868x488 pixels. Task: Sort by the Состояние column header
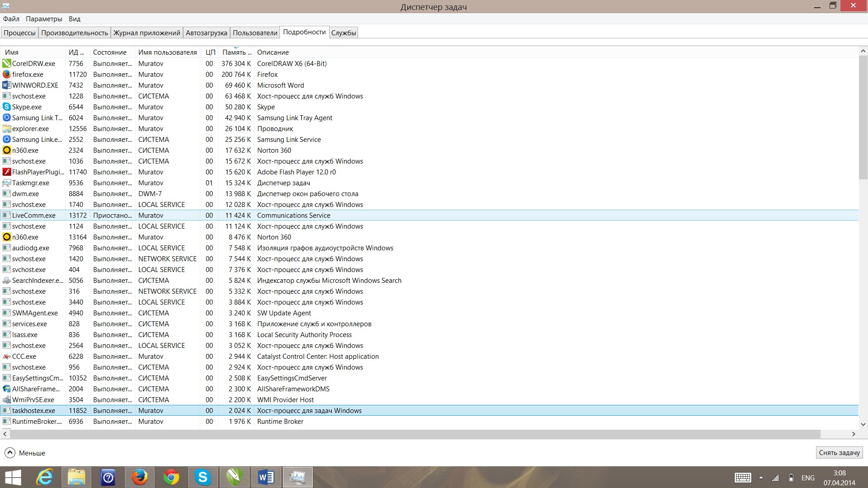click(113, 52)
